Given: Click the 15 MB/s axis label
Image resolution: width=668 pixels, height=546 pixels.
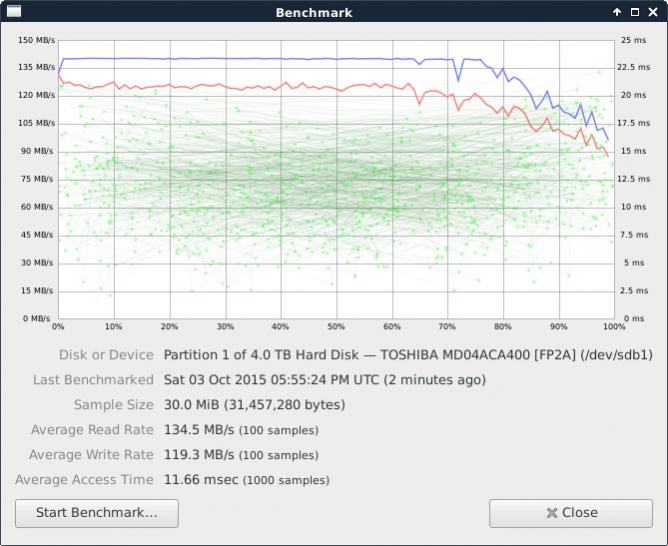Looking at the screenshot, I should (37, 291).
